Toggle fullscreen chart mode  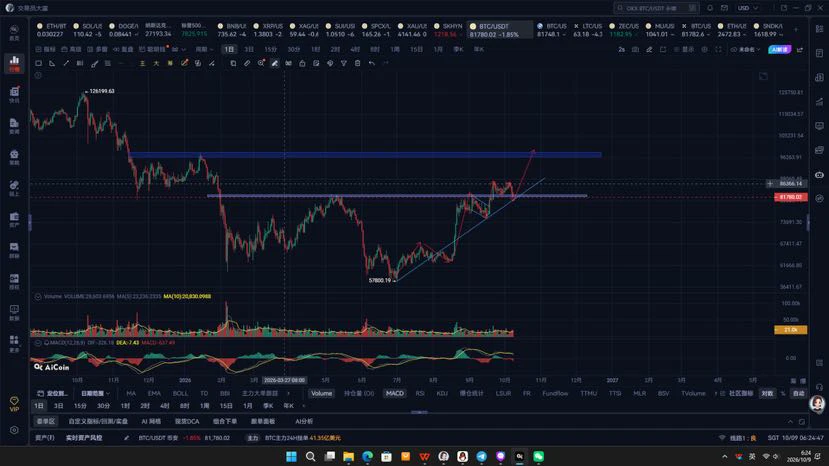coord(719,49)
